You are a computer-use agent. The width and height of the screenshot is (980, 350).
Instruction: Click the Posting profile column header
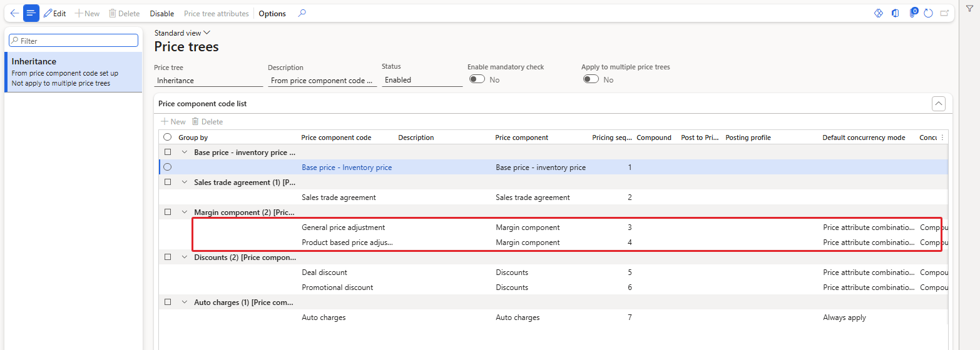coord(748,137)
